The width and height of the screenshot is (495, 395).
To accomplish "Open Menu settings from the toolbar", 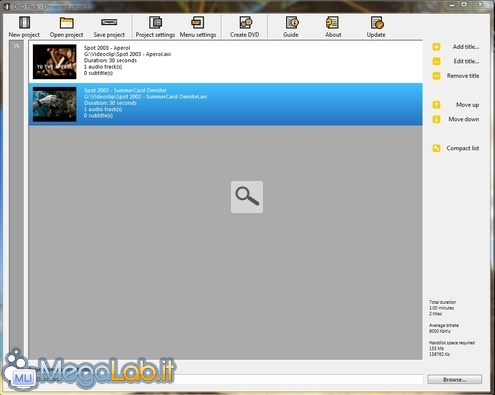I will (x=198, y=23).
